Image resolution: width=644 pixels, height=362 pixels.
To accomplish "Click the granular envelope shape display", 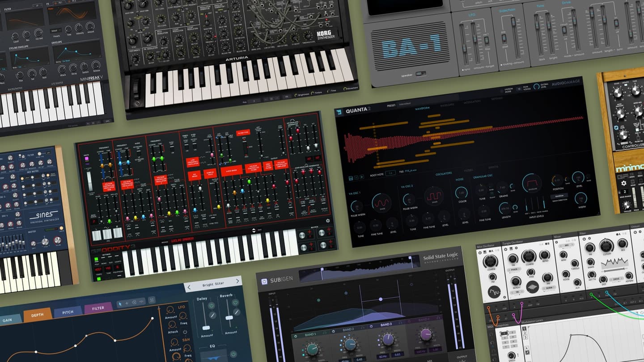I will (x=532, y=183).
